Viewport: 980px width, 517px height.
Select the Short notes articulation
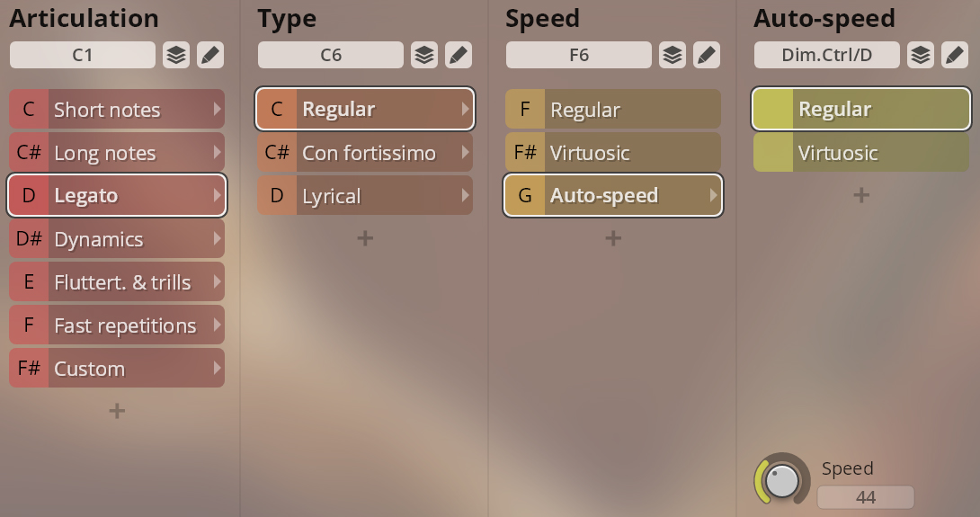click(117, 110)
